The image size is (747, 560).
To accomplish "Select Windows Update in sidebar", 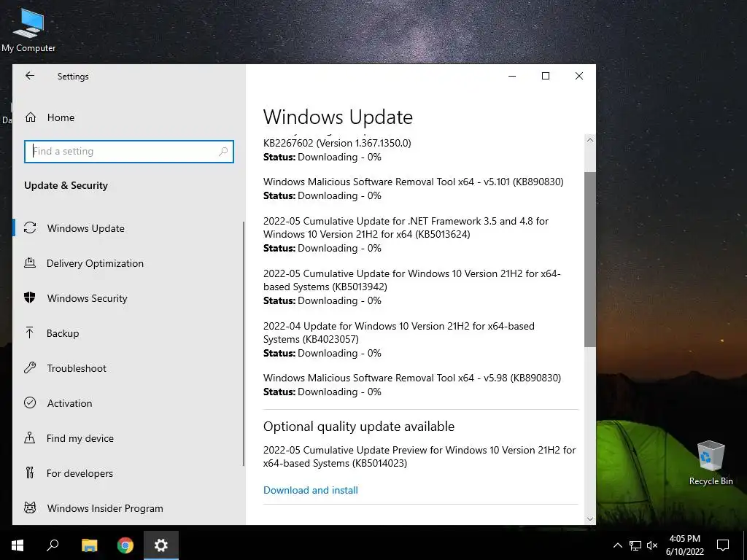I will 128,228.
